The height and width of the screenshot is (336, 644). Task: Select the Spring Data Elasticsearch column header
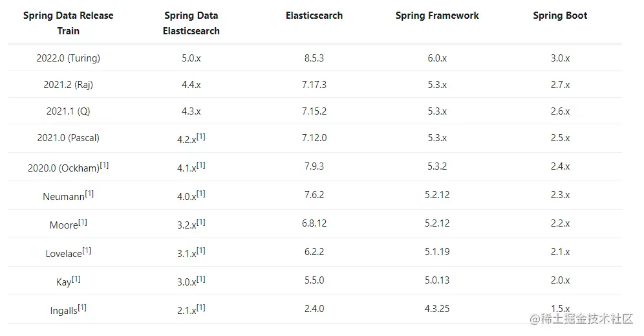[x=191, y=23]
